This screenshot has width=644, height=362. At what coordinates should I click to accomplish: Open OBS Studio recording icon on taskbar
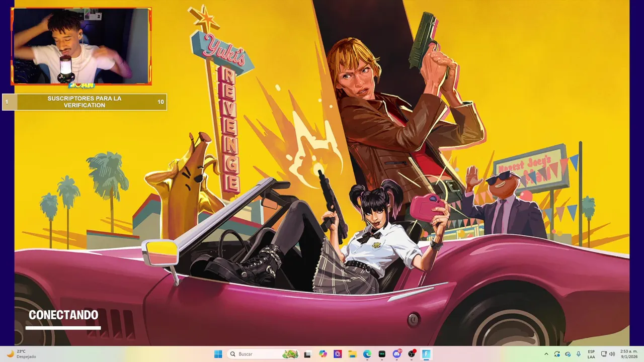412,354
